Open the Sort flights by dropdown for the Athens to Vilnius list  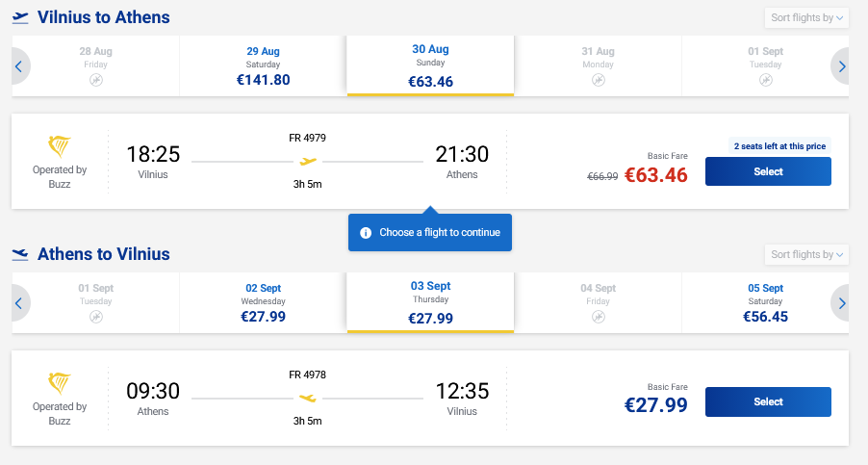click(806, 254)
